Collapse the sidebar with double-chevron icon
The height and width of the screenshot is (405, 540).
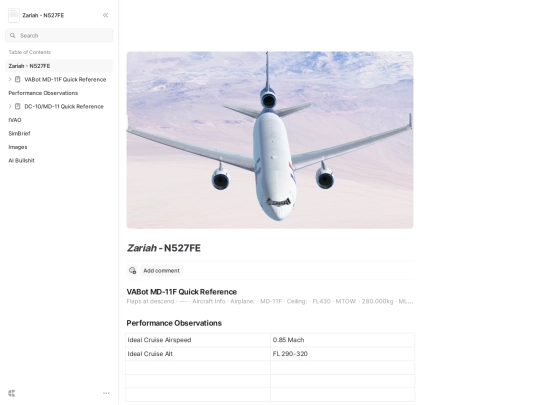pos(105,15)
